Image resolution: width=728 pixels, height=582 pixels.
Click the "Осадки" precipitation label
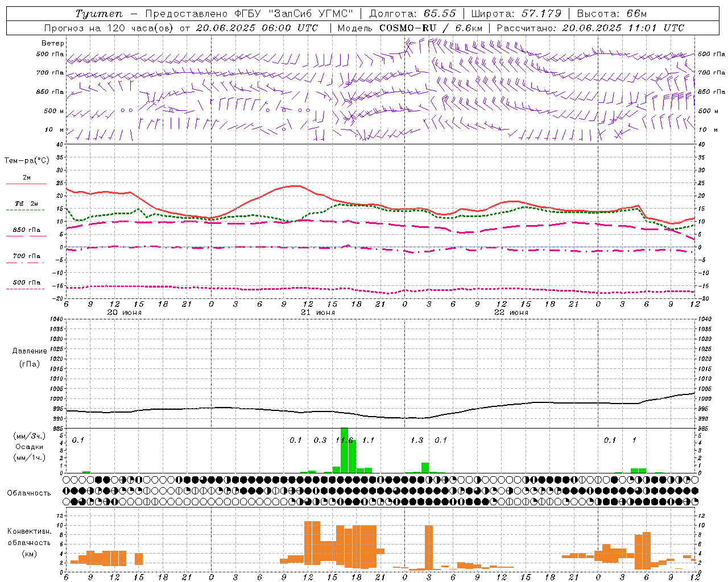(x=29, y=447)
